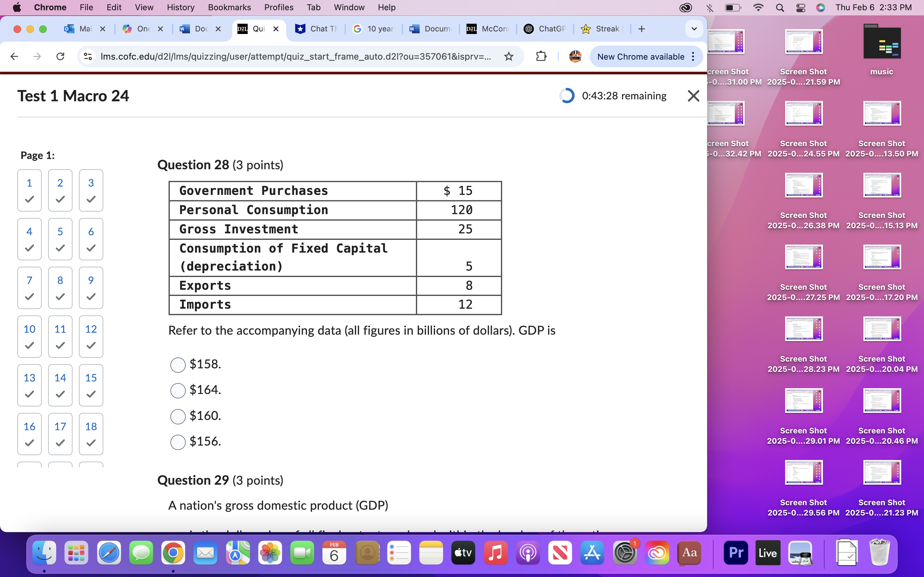
Task: Open the App Store from the Dock
Action: point(592,552)
